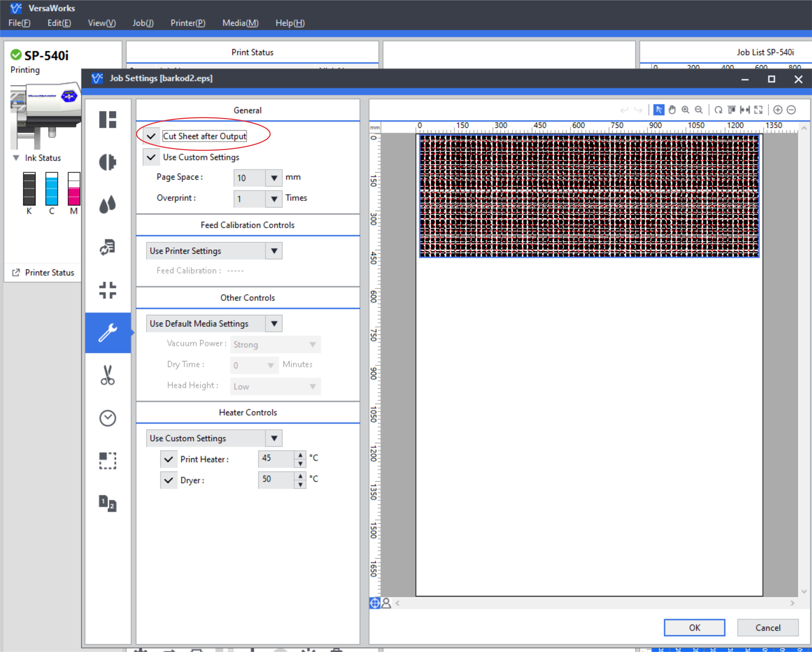Click the undo arrow in preview toolbar
Viewport: 812px width, 652px height.
[x=624, y=110]
